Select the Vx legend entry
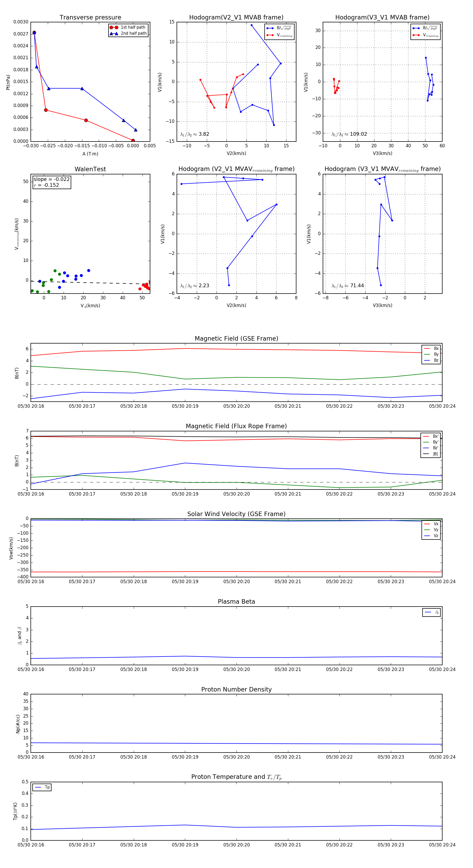Viewport: 473px width, 868px height. (x=431, y=524)
